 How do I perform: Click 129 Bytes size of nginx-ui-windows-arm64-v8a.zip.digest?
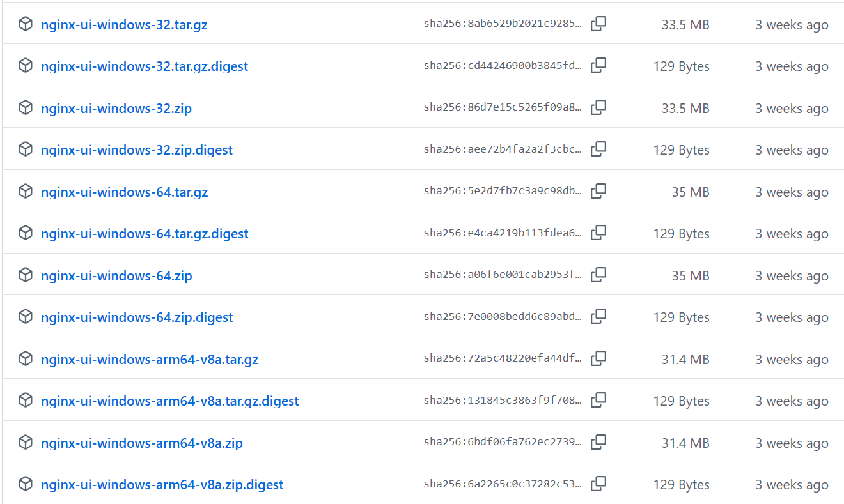pyautogui.click(x=682, y=485)
